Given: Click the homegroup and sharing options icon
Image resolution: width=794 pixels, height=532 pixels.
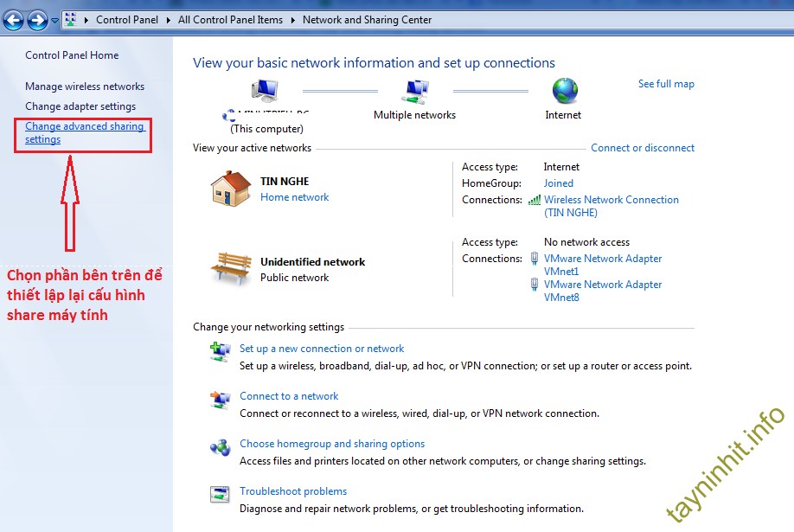Looking at the screenshot, I should 220,447.
